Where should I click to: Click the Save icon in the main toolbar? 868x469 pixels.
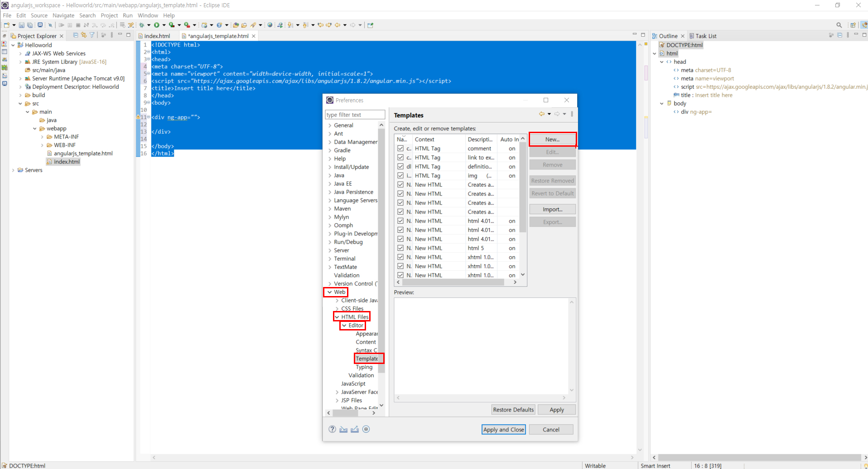(21, 25)
